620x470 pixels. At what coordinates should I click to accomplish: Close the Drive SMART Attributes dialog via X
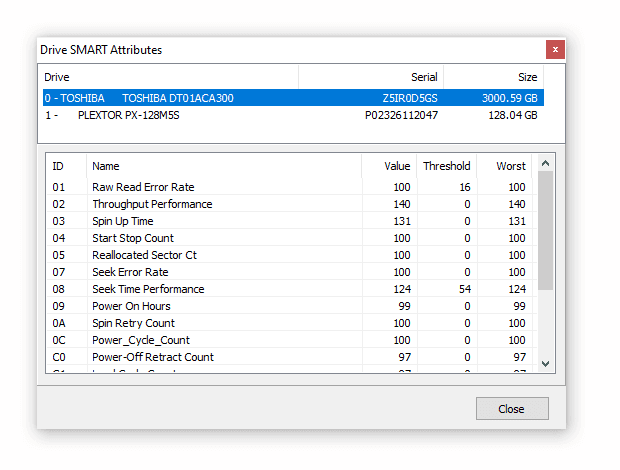(x=555, y=49)
